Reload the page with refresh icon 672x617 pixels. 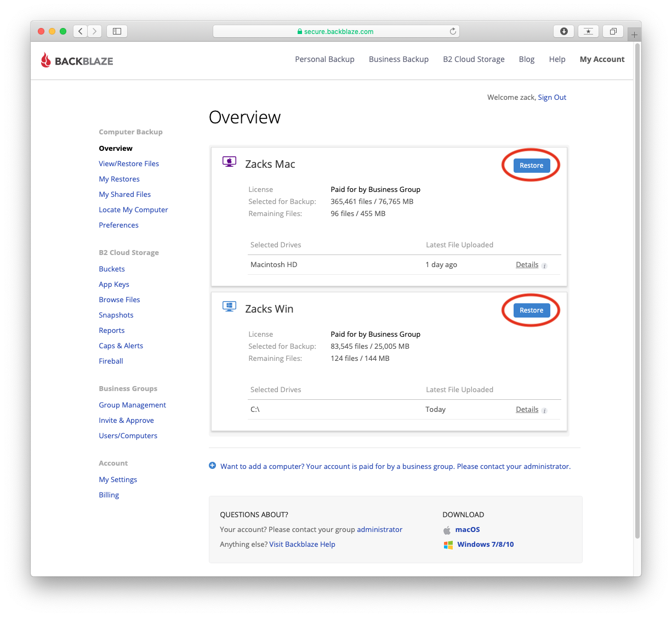coord(453,31)
